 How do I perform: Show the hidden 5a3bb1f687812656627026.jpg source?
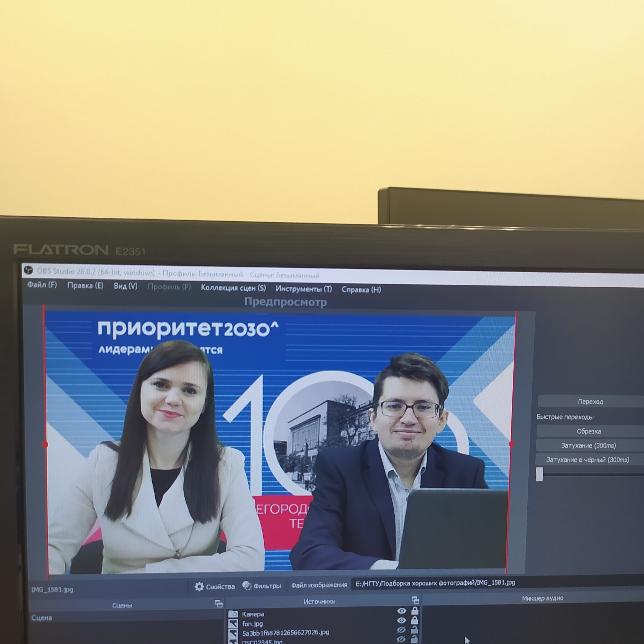(x=401, y=630)
